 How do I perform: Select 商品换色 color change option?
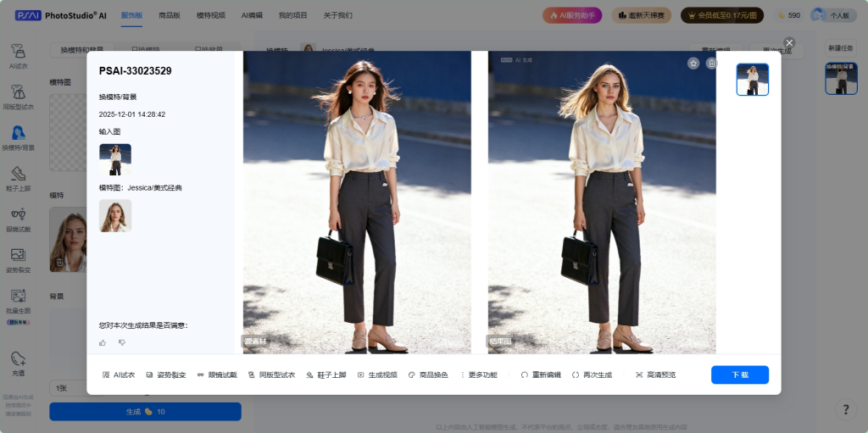point(428,375)
